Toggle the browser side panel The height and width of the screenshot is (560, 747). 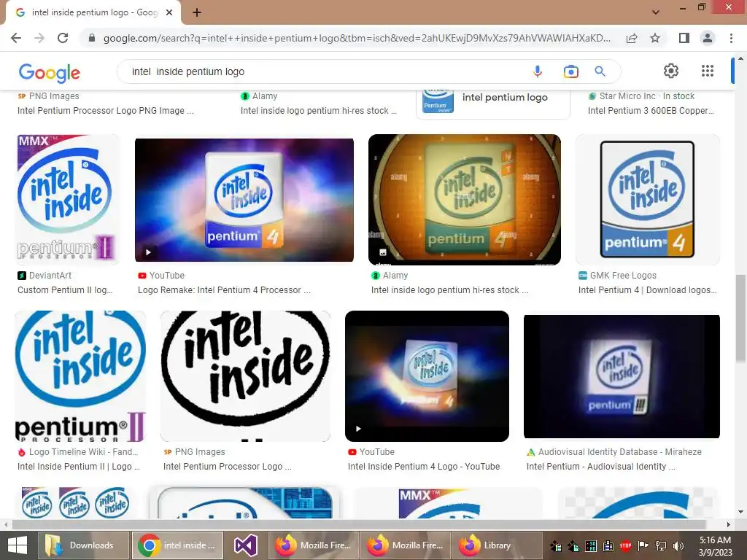[x=684, y=38]
